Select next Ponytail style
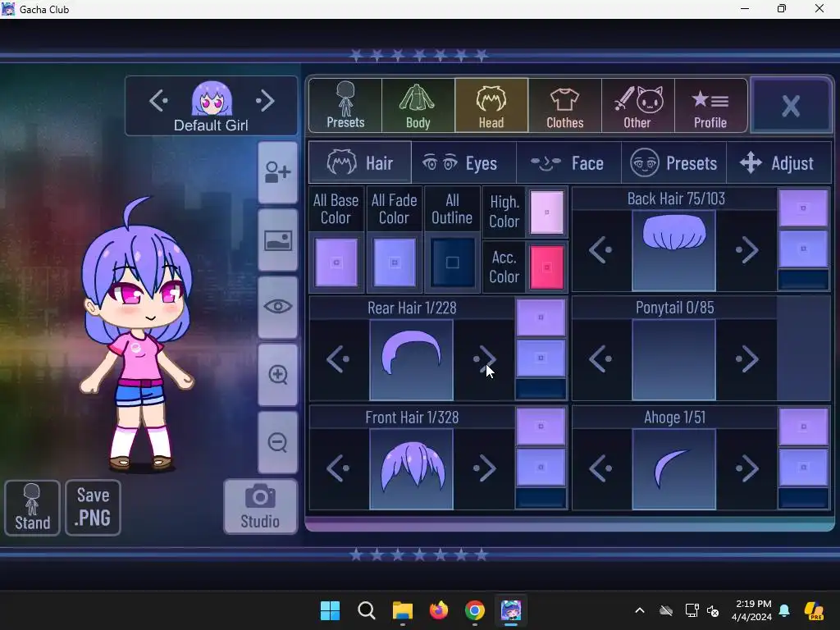840x630 pixels. click(x=746, y=359)
